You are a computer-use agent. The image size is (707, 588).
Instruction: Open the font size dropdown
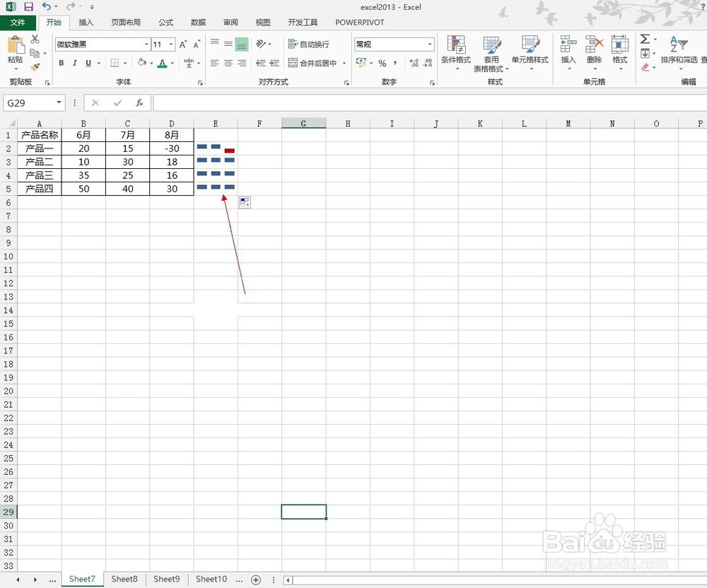(x=171, y=45)
